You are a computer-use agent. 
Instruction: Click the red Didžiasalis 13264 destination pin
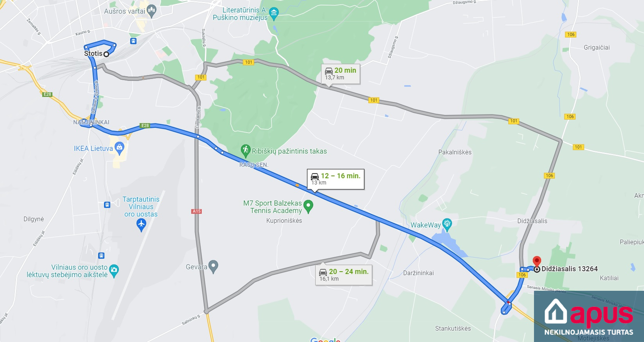click(x=537, y=261)
